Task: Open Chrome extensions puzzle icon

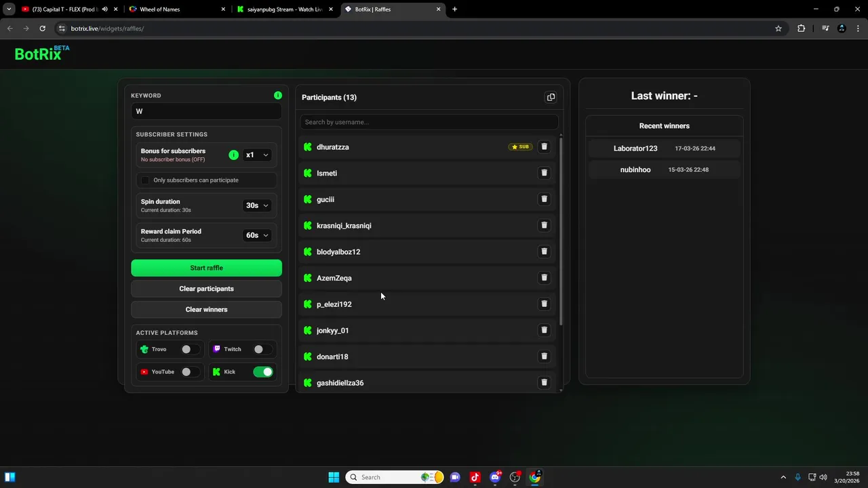Action: click(x=801, y=28)
